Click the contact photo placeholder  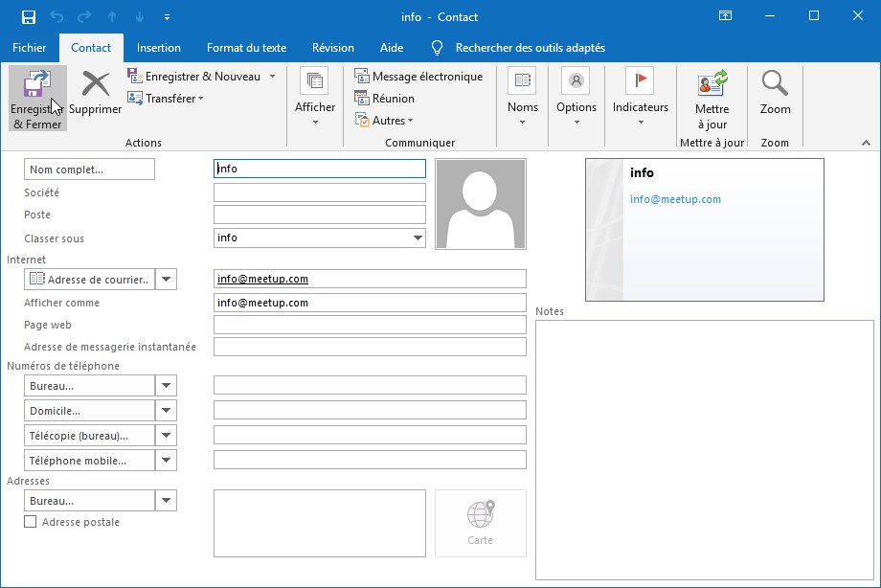(480, 204)
